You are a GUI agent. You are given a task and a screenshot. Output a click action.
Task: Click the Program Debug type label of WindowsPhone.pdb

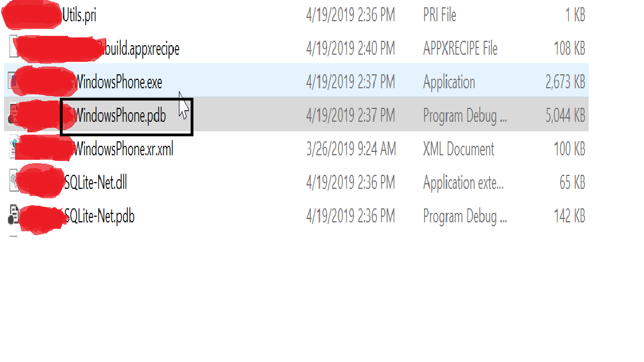pos(465,116)
